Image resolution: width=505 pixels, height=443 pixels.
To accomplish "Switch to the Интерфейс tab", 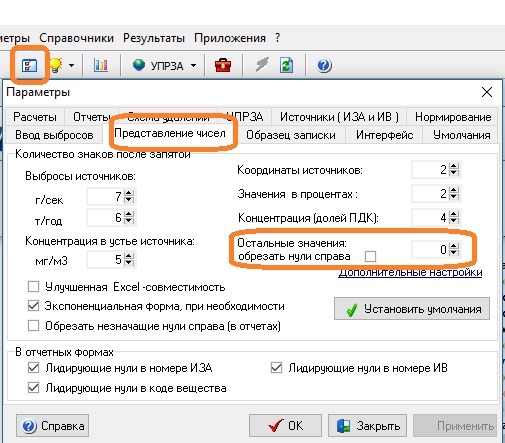I will click(384, 135).
